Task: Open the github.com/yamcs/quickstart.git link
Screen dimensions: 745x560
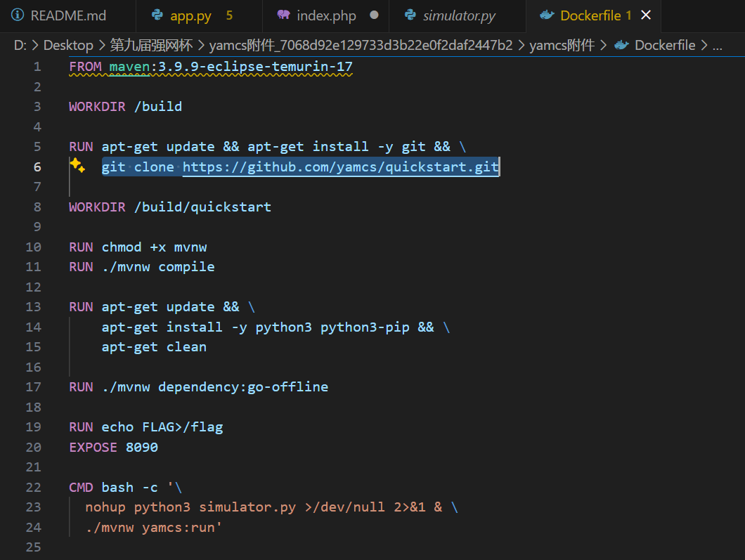Action: [x=340, y=167]
